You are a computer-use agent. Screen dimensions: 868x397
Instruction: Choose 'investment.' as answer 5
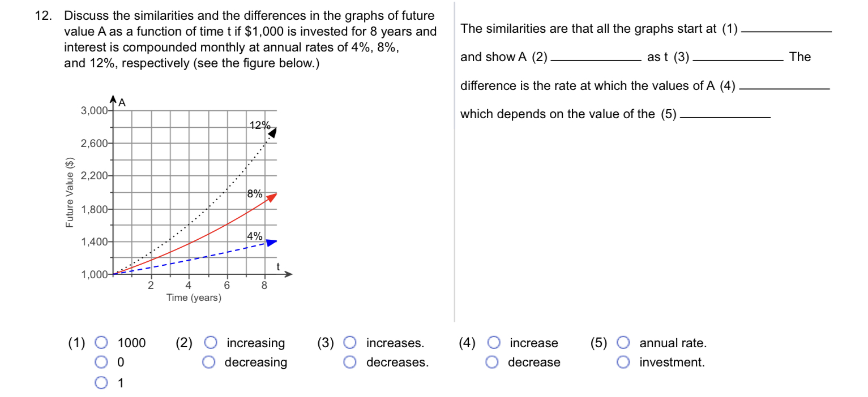(623, 363)
